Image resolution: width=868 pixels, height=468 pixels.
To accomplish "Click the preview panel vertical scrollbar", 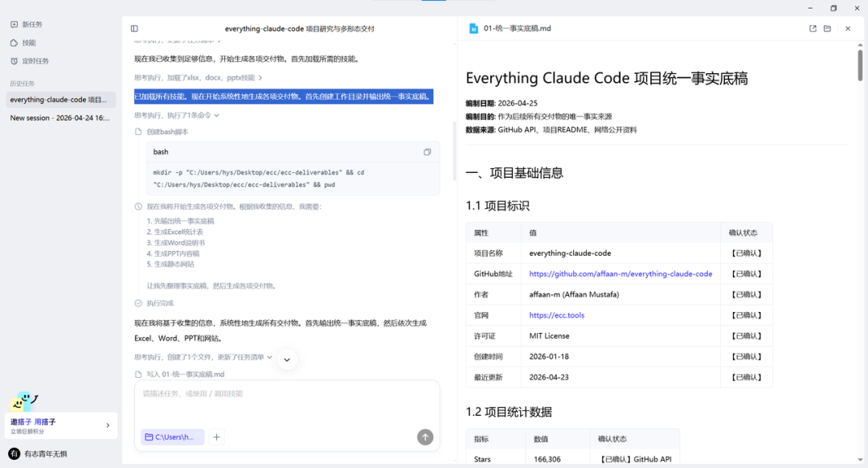I will (x=860, y=65).
